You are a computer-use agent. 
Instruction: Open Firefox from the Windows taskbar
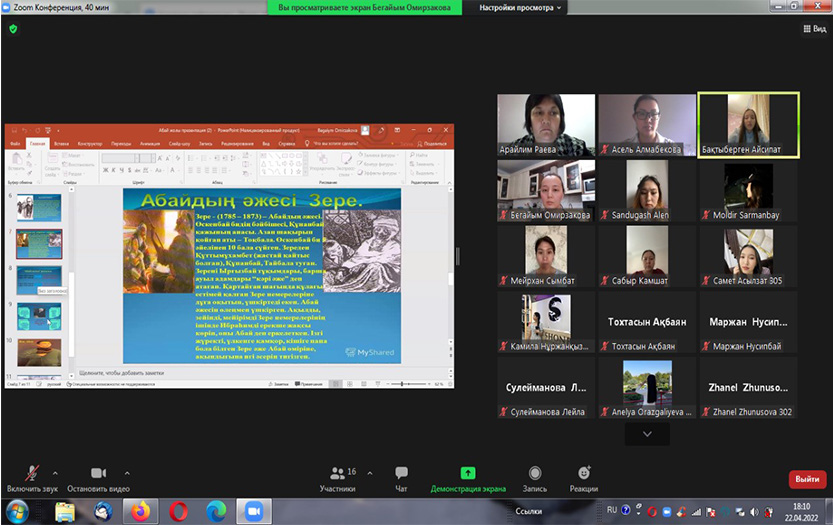[141, 511]
